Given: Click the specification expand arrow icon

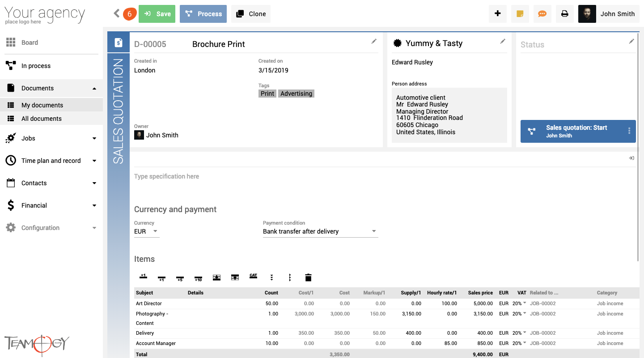Looking at the screenshot, I should point(631,158).
